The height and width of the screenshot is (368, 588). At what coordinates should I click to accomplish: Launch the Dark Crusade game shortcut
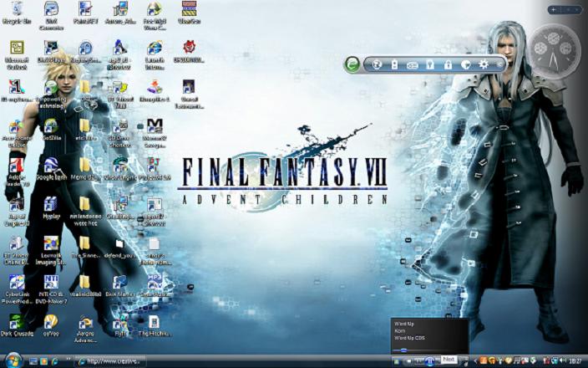[x=17, y=325]
